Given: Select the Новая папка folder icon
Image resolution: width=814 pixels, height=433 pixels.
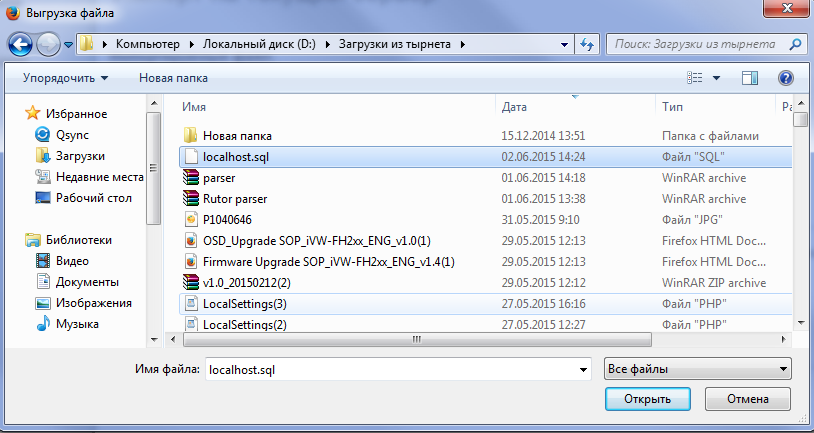Looking at the screenshot, I should coord(191,136).
